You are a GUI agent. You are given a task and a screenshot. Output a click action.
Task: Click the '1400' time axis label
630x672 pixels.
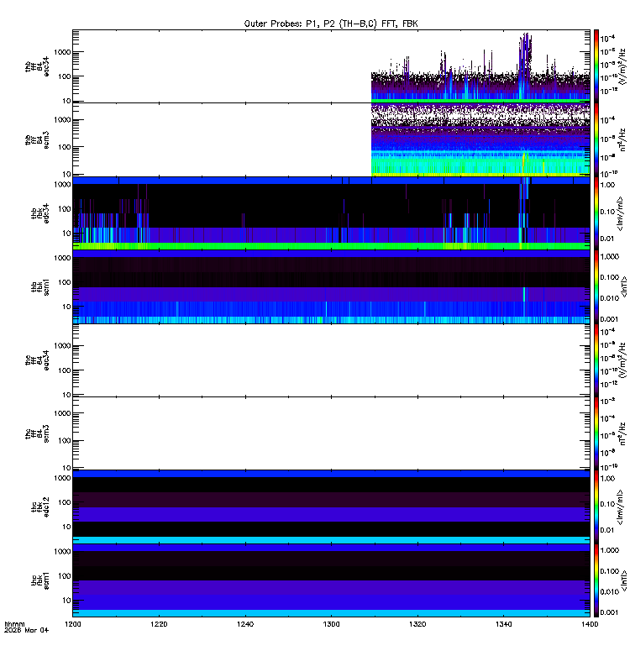coord(590,624)
